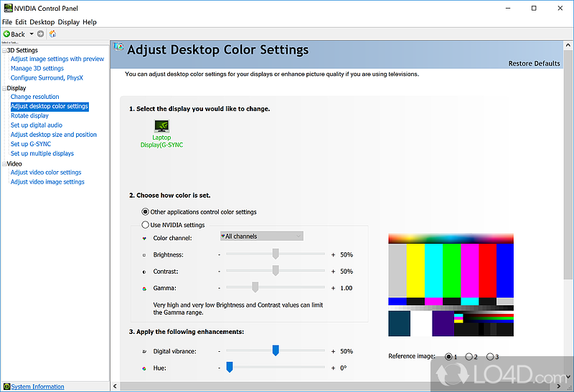
Task: Click the vertical scrollbar thumb
Action: point(568,166)
